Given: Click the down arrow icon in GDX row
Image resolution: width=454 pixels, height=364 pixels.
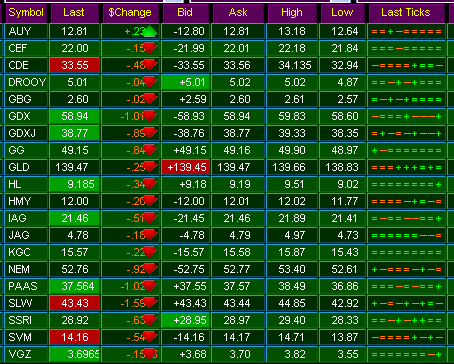Looking at the screenshot, I should tap(150, 116).
